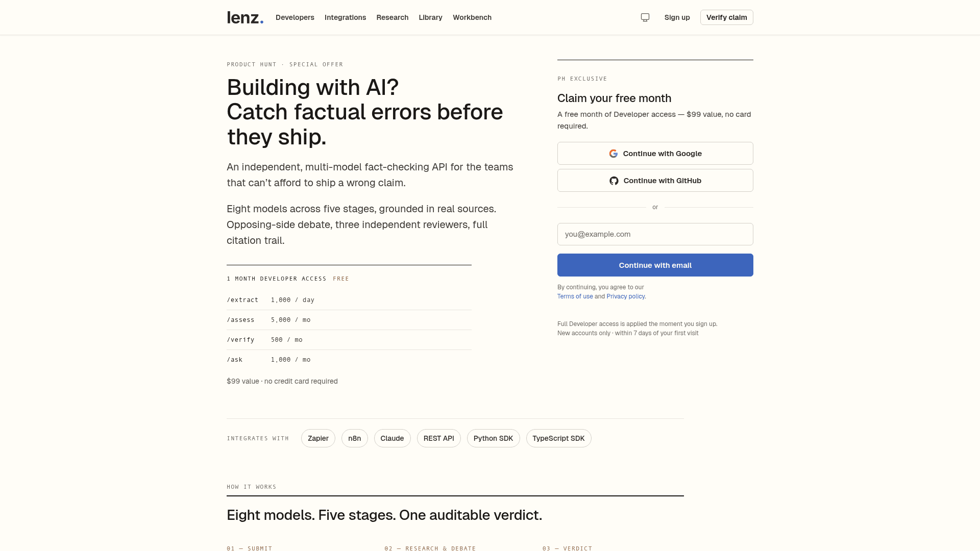This screenshot has width=980, height=551.
Task: Click the Verify claim button
Action: point(727,17)
